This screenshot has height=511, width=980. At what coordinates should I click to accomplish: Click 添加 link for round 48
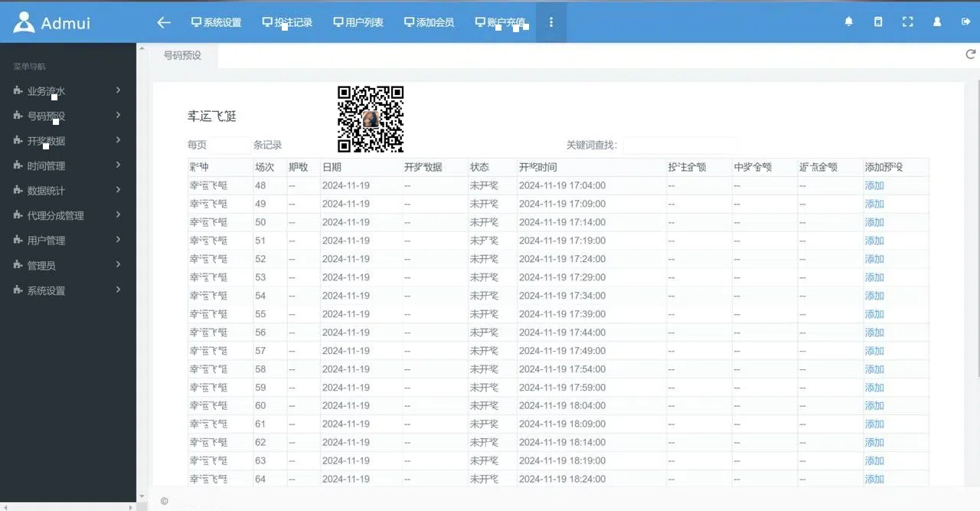[x=874, y=185]
